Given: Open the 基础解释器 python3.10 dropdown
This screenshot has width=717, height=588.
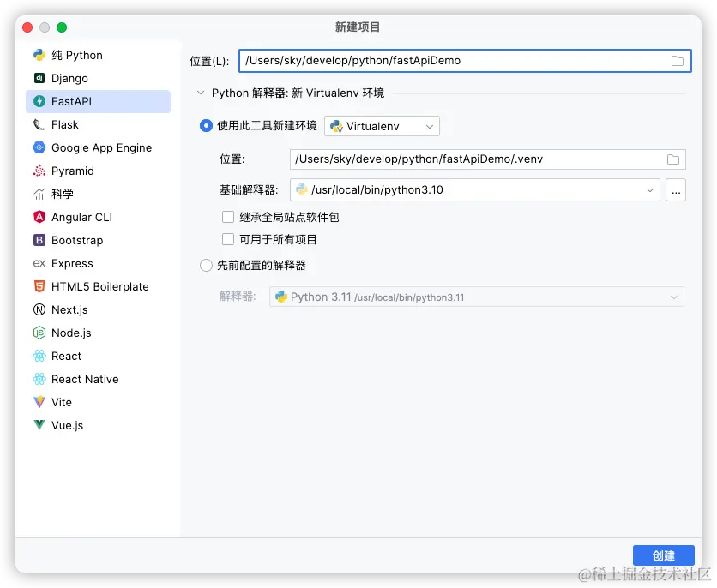Looking at the screenshot, I should tap(474, 190).
